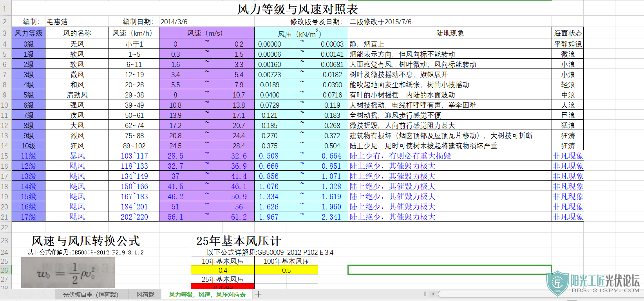Viewport: 644px width, 301px height.
Task: Click the 风压 (kN/m²) header cell
Action: tap(301, 33)
